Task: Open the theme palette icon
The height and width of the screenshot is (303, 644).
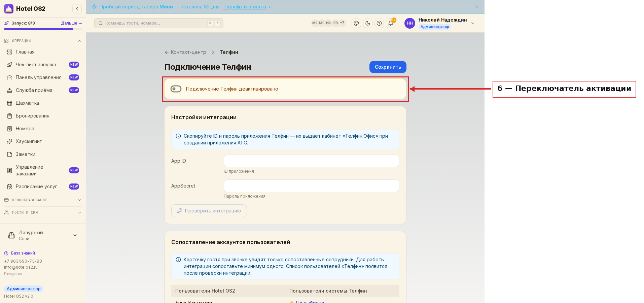Action: tap(356, 23)
